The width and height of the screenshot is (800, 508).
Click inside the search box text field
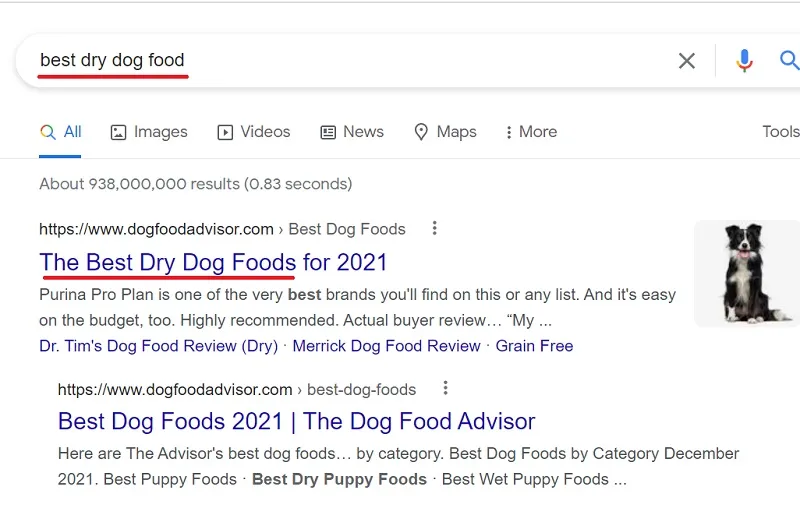point(352,60)
